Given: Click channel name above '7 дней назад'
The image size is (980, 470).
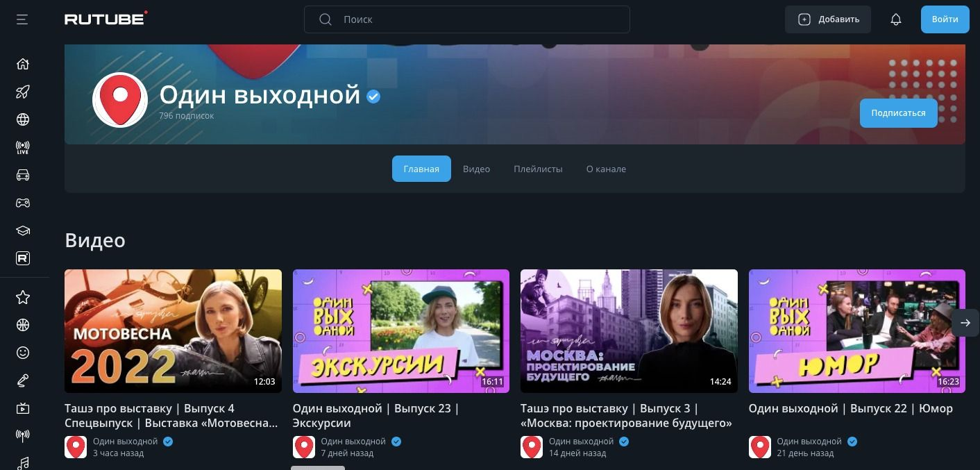Looking at the screenshot, I should (353, 442).
